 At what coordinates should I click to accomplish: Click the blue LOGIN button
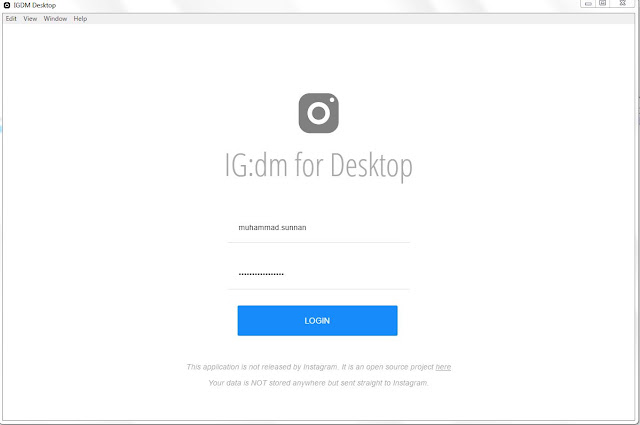point(317,320)
